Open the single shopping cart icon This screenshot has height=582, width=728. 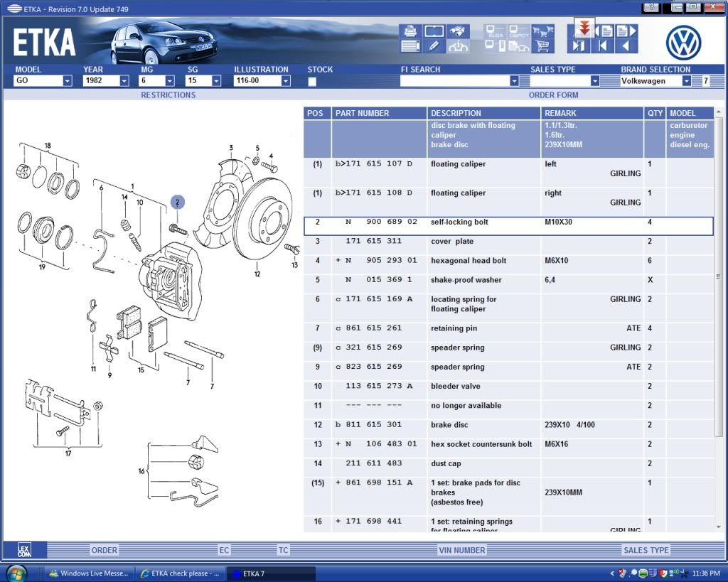(x=542, y=46)
